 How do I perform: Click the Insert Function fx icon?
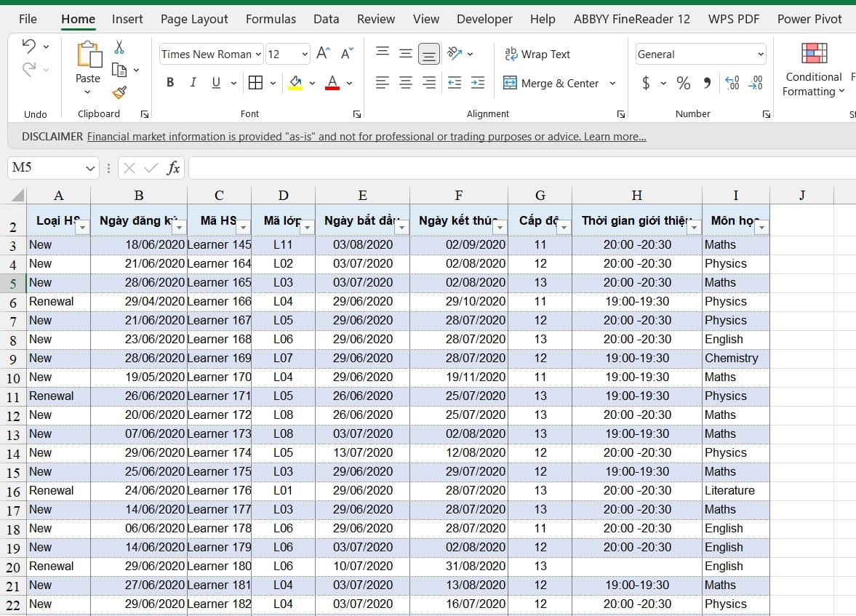coord(173,168)
